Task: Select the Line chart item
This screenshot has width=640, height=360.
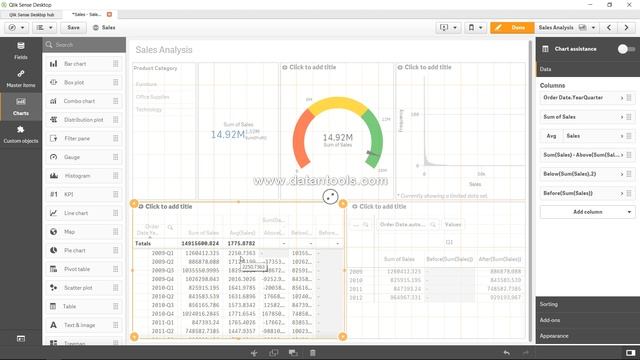Action: (x=84, y=213)
